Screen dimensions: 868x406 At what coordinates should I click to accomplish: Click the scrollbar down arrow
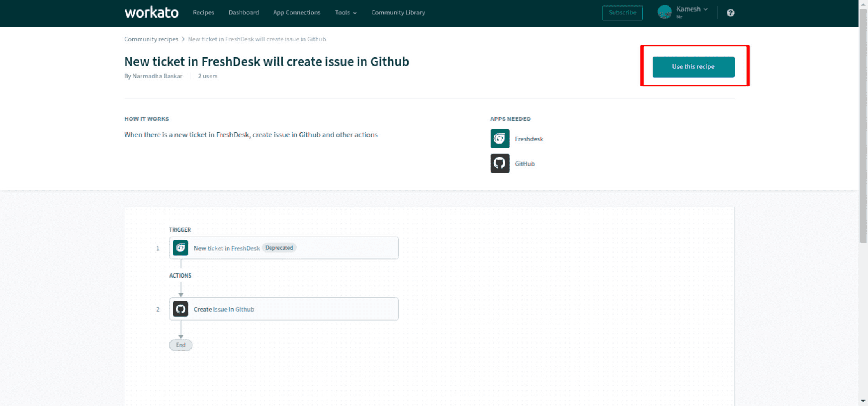(x=863, y=401)
